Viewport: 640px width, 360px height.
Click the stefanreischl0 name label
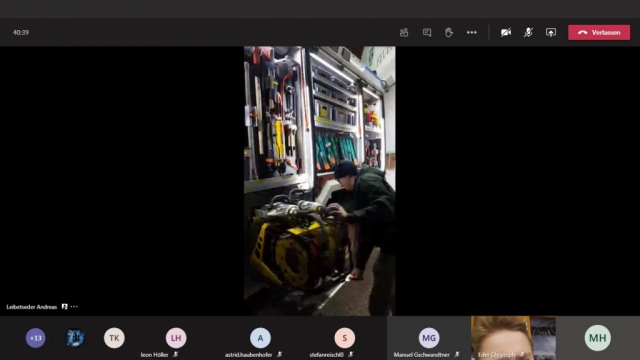pyautogui.click(x=327, y=355)
